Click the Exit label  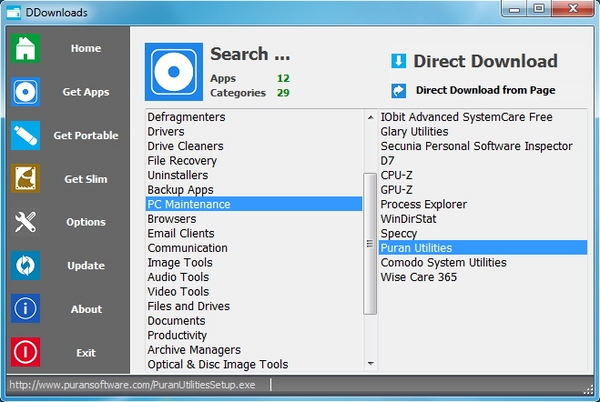(x=86, y=352)
